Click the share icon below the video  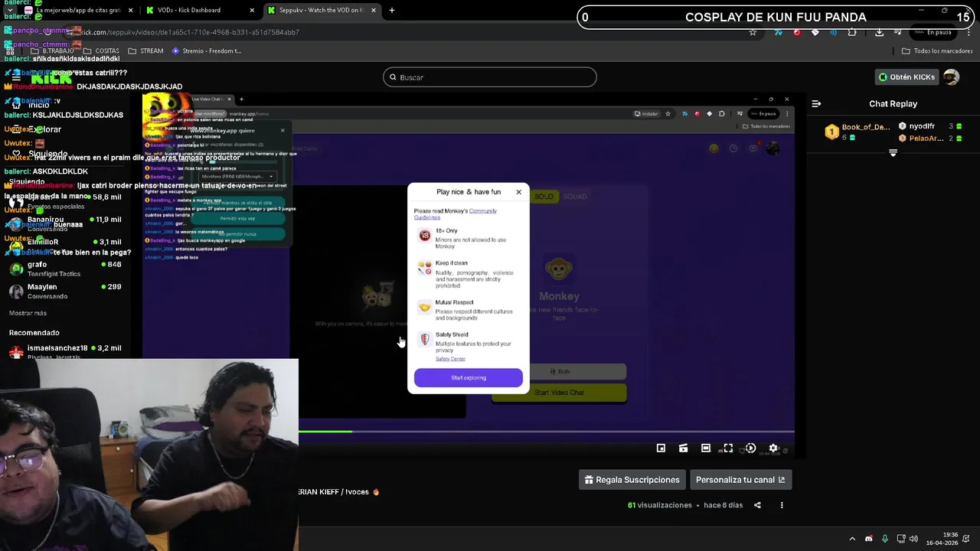757,505
